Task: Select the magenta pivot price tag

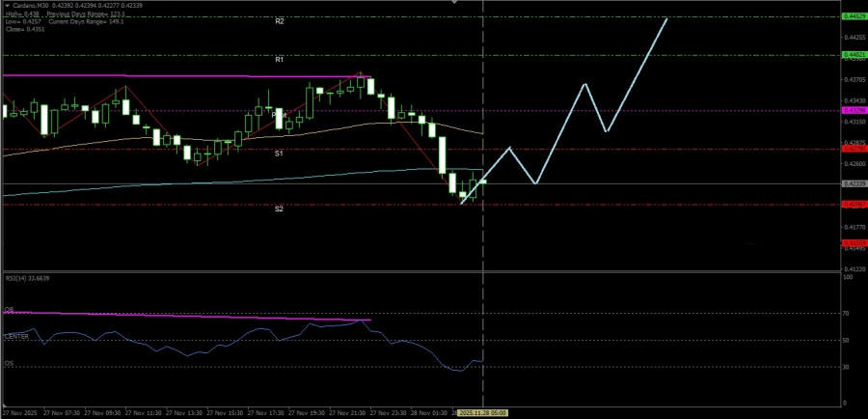Action: coord(854,110)
